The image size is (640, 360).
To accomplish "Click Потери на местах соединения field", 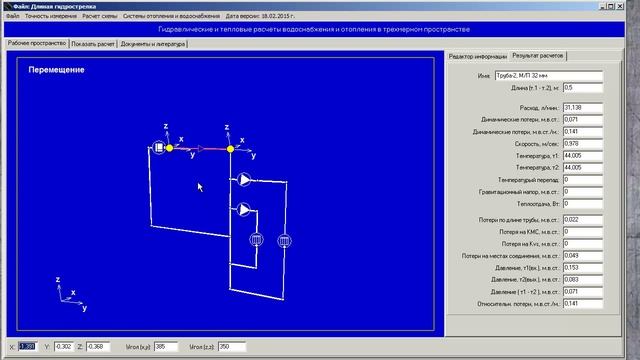I will pos(582,256).
